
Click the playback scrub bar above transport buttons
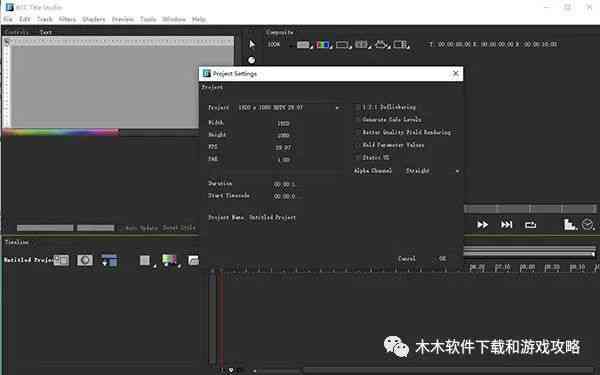tap(530, 209)
